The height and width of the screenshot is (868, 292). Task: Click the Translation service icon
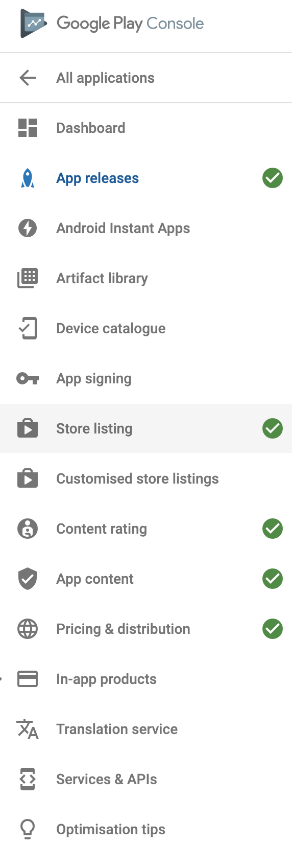28,729
